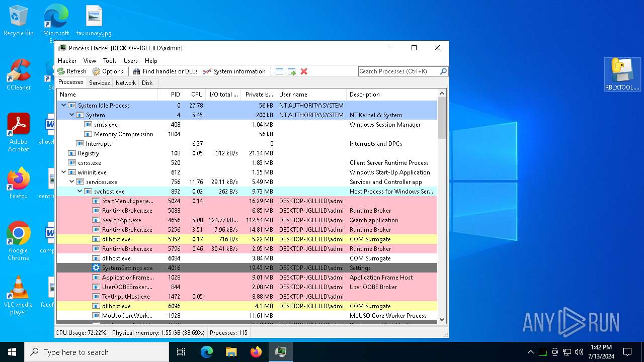Collapse the System process node

point(71,115)
